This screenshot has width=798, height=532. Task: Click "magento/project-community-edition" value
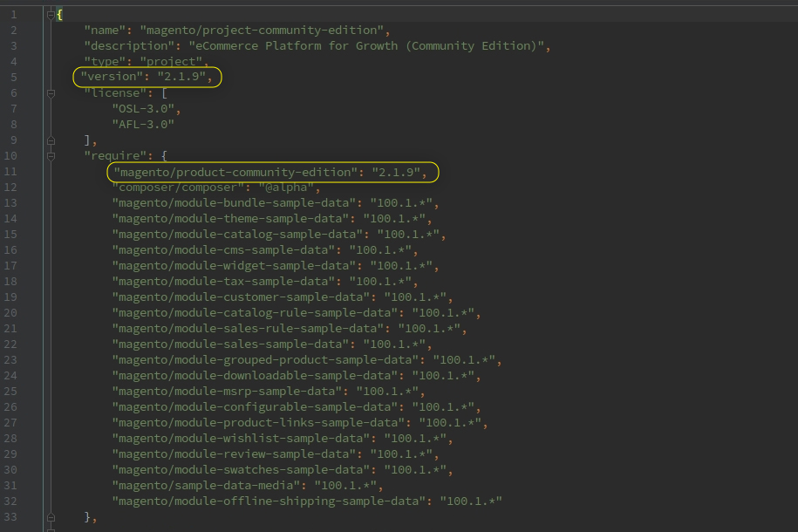tap(262, 31)
